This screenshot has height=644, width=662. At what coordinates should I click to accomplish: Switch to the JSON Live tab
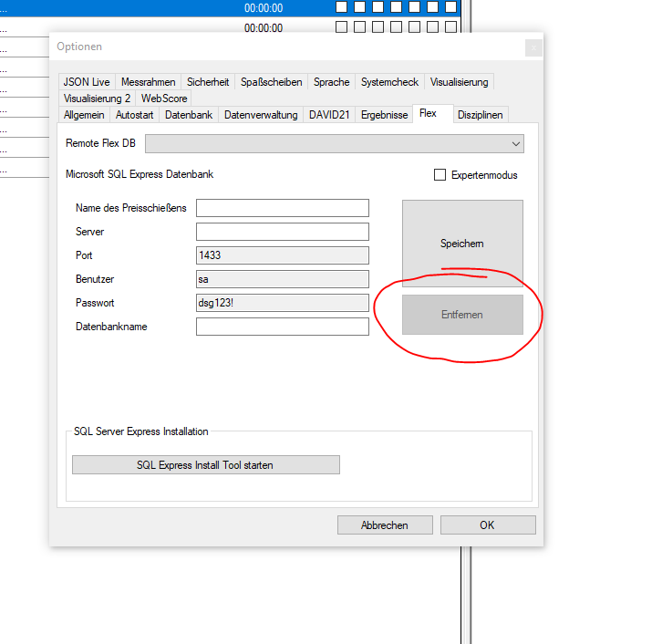pyautogui.click(x=87, y=82)
